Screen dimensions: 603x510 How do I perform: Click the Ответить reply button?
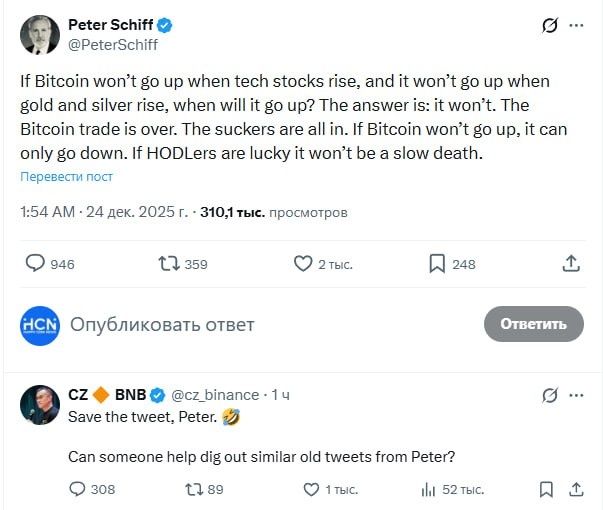pos(533,324)
